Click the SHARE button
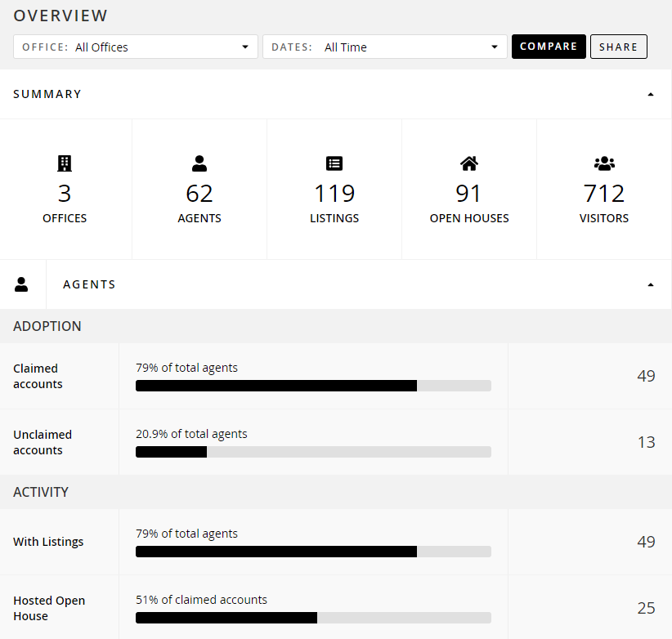The image size is (672, 639). 619,47
